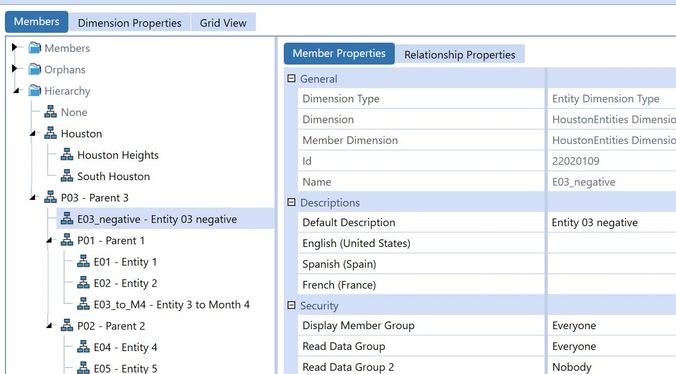Click the South Houston member icon
The width and height of the screenshot is (676, 374).
tap(67, 176)
